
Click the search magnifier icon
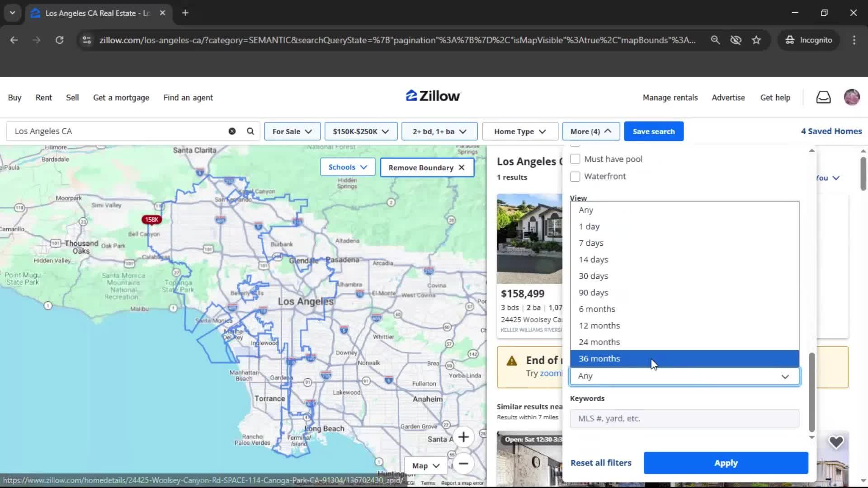pyautogui.click(x=250, y=131)
